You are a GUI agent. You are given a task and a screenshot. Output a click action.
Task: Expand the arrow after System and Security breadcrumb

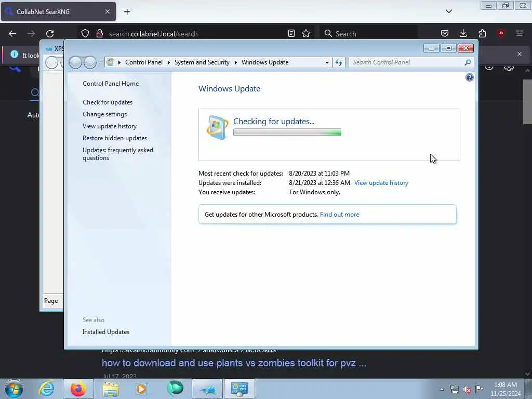235,62
